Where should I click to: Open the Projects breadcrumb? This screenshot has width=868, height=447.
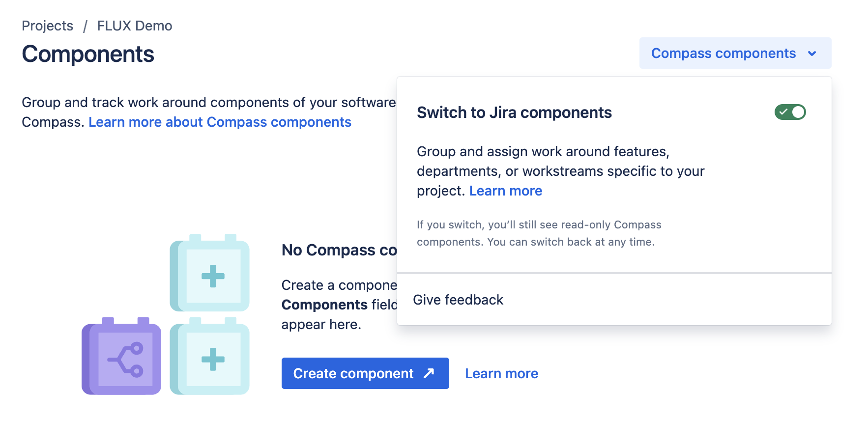tap(47, 26)
